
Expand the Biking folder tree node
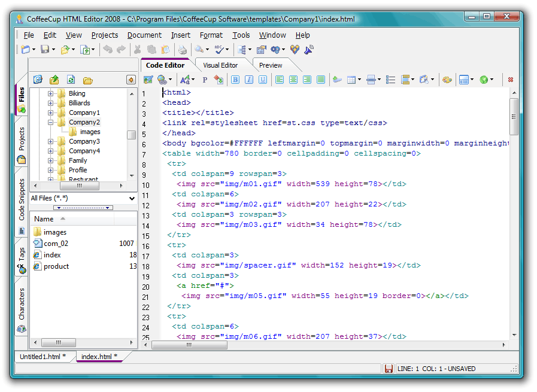pyautogui.click(x=50, y=93)
